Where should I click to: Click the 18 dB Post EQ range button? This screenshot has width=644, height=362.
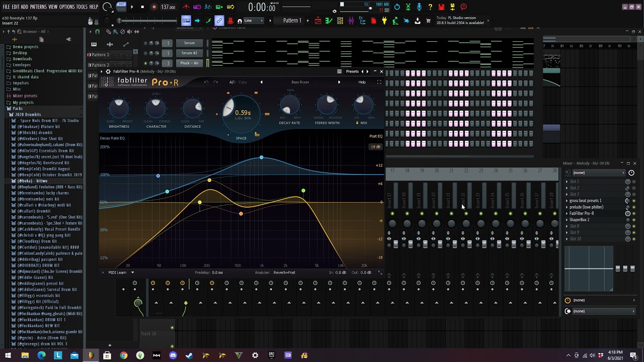point(375,147)
